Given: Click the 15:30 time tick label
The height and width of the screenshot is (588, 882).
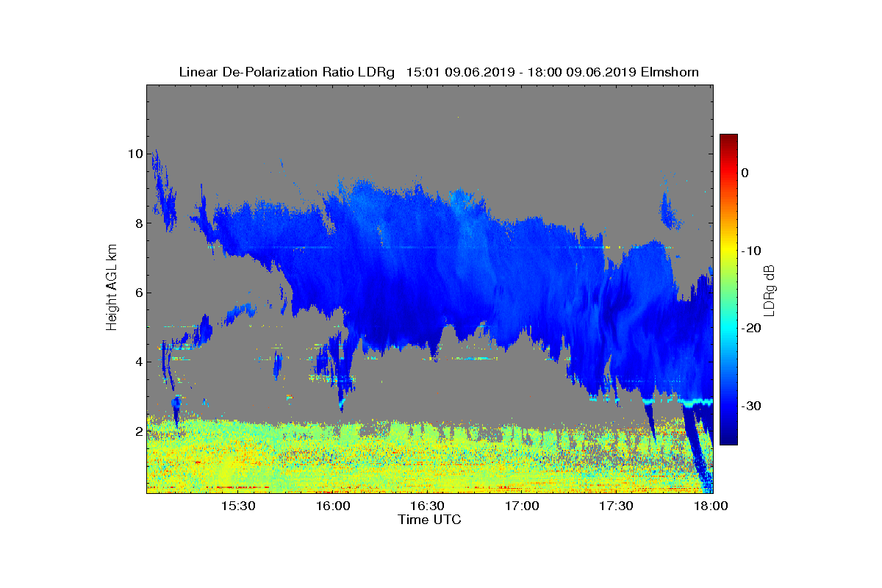Looking at the screenshot, I should [x=238, y=506].
